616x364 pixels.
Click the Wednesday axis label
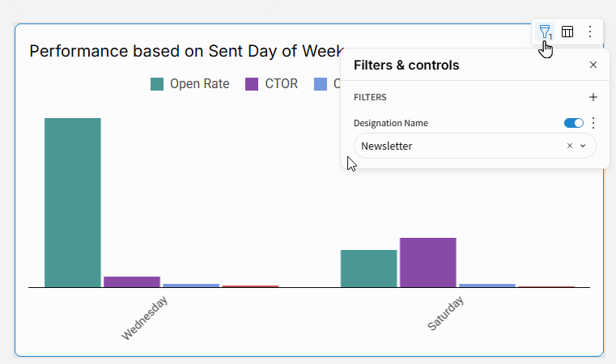click(146, 318)
